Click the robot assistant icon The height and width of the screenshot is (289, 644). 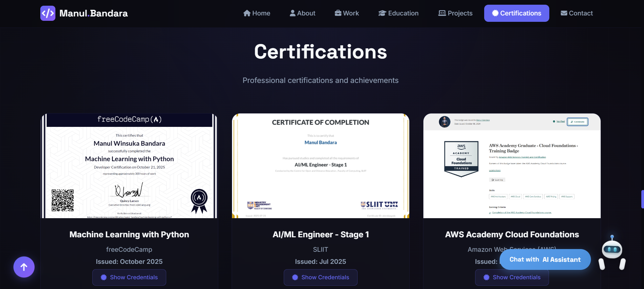click(612, 253)
